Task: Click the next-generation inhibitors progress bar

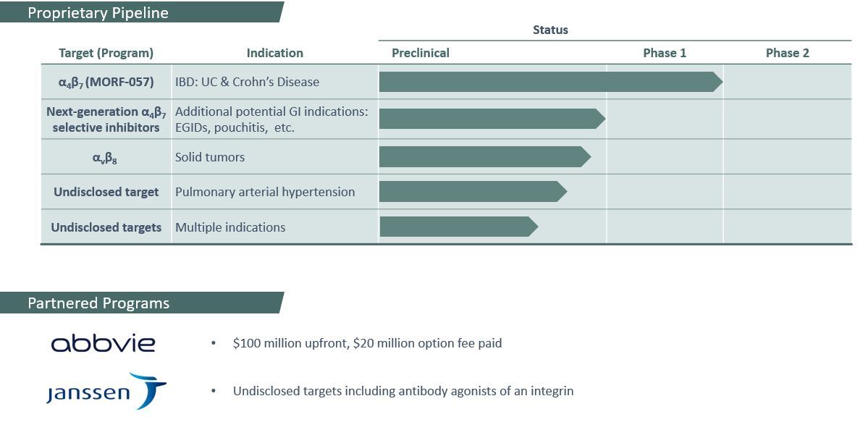Action: click(x=491, y=119)
